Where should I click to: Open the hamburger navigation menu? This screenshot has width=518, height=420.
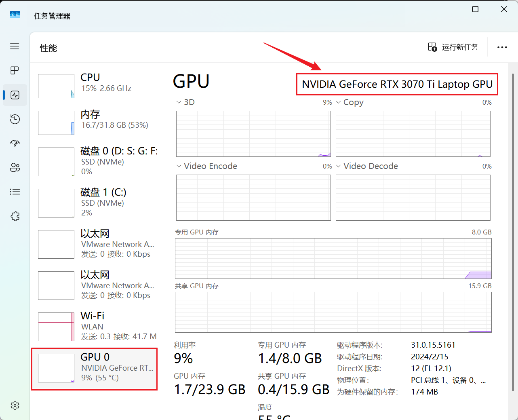(x=15, y=46)
